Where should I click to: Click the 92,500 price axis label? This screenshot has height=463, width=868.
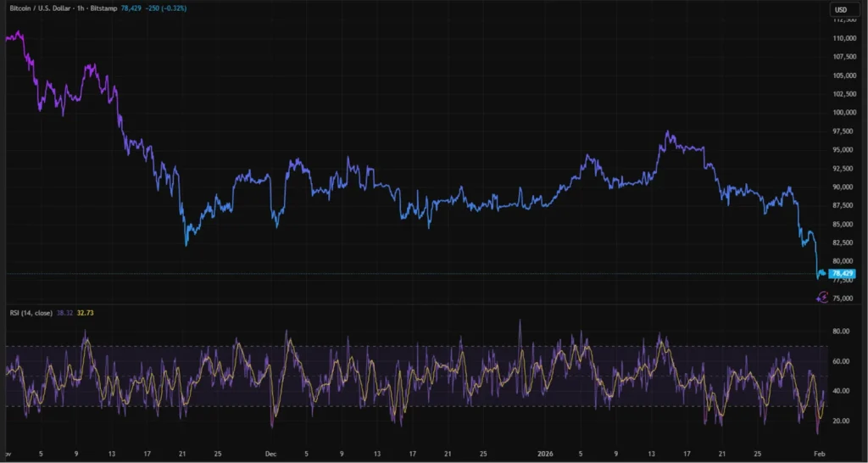[x=845, y=169]
